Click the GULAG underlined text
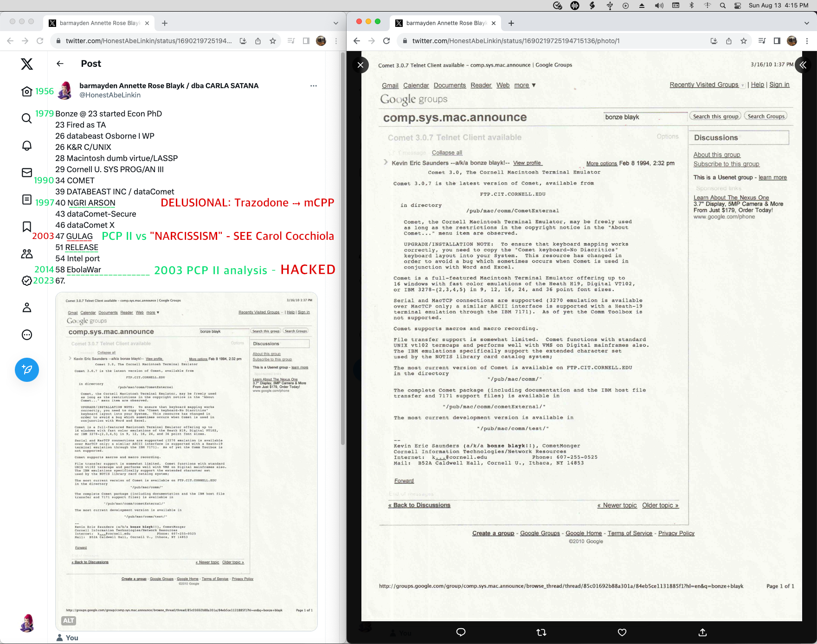Viewport: 817px width, 644px height. (79, 236)
